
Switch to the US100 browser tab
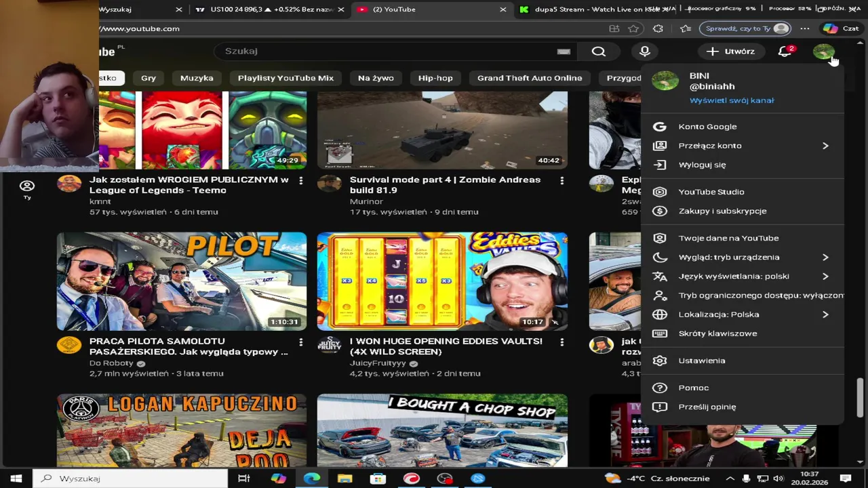270,9
